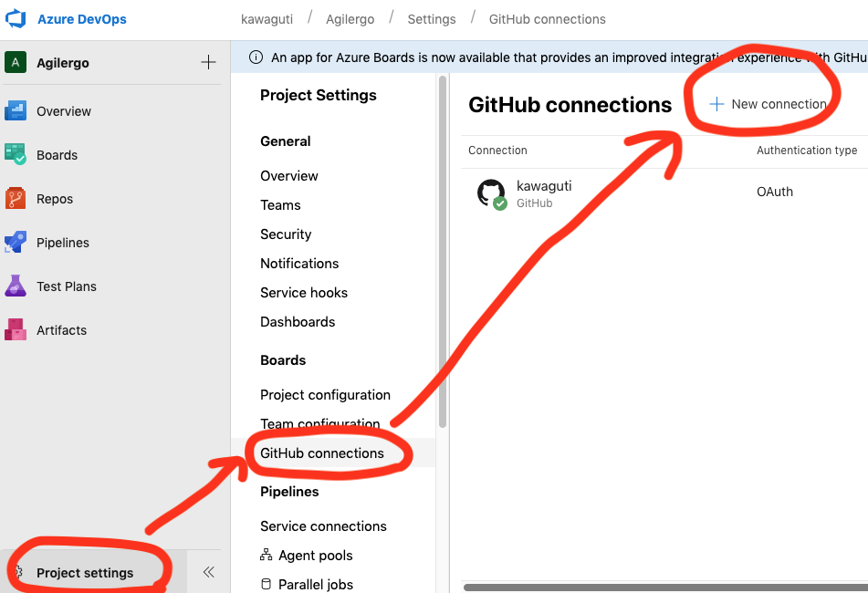
Task: Click the settings panel vertical scrollbar
Action: (x=443, y=252)
